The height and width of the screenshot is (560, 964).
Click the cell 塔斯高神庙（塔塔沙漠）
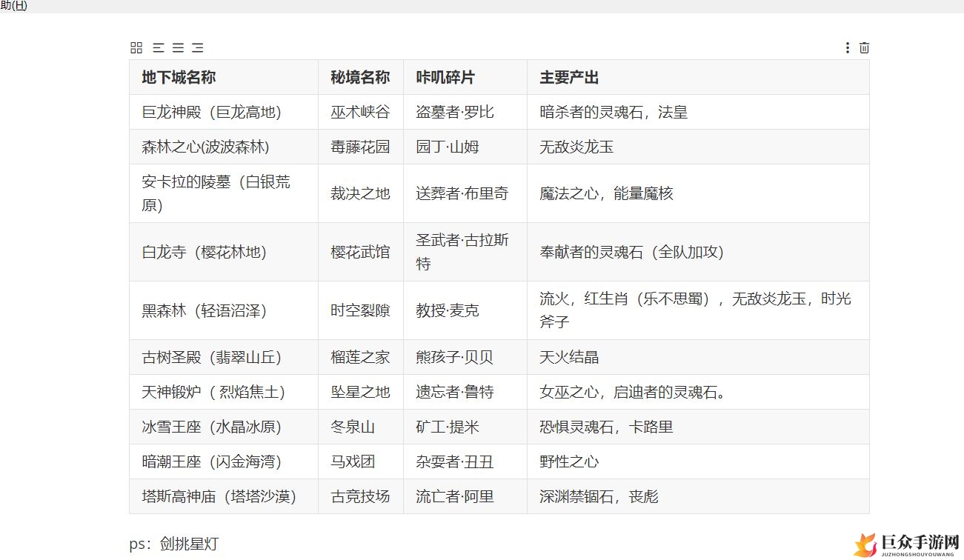coord(224,496)
